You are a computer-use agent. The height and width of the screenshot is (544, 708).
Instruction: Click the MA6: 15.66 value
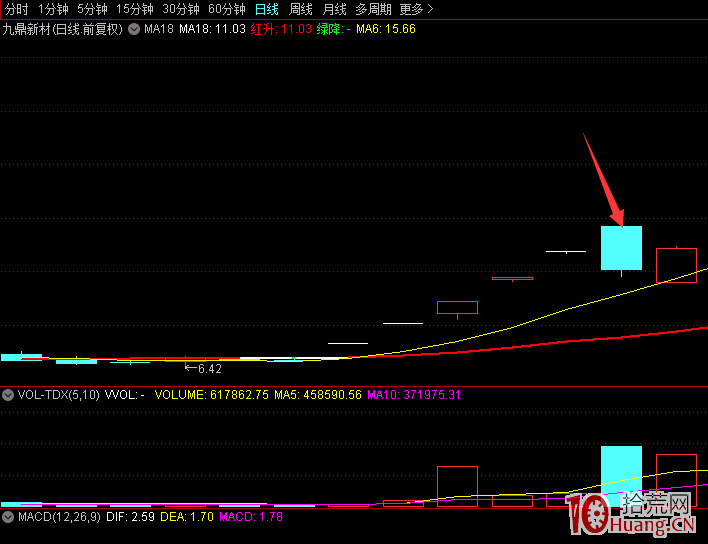point(386,29)
